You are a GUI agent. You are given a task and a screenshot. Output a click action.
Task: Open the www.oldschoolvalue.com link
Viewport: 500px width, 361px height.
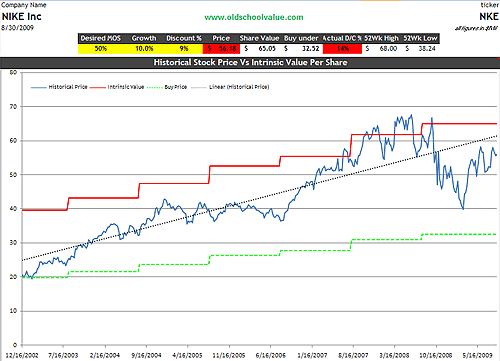[x=254, y=17]
